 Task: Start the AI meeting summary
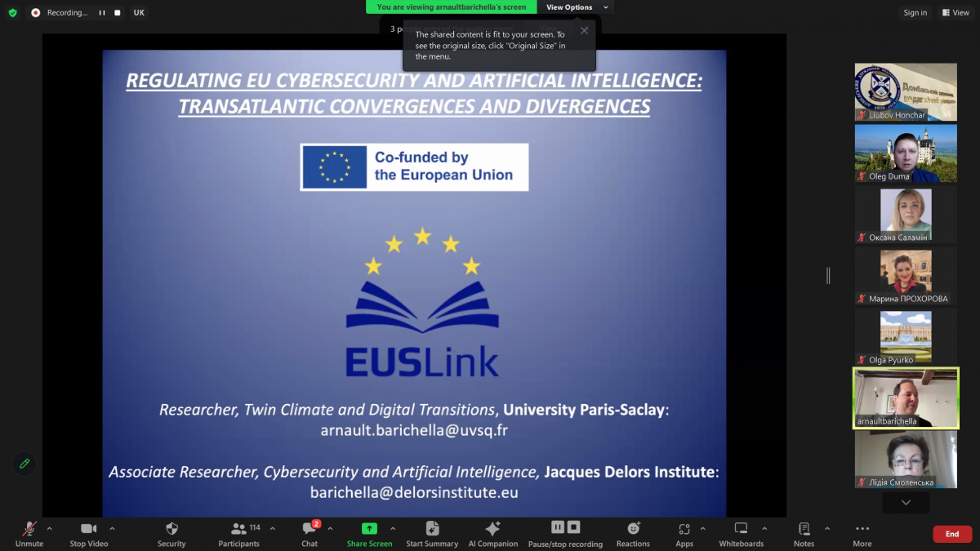[x=432, y=529]
